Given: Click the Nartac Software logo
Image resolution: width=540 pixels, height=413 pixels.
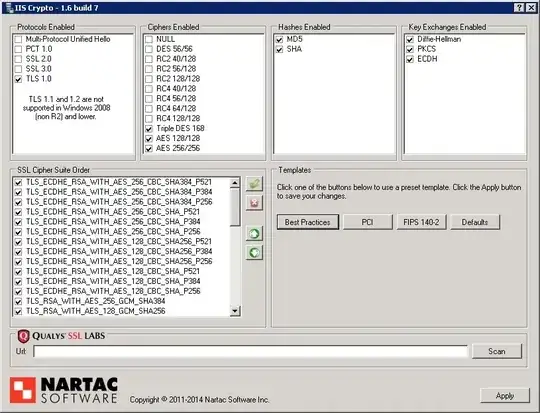Looking at the screenshot, I should pyautogui.click(x=64, y=390).
